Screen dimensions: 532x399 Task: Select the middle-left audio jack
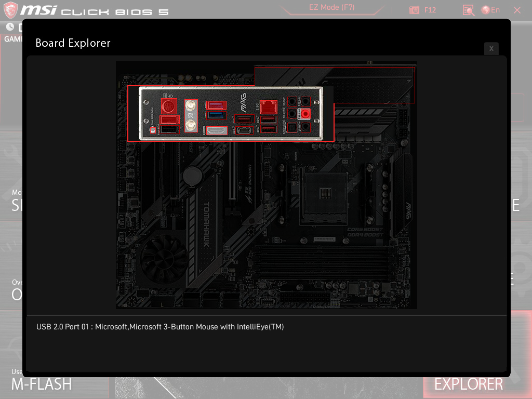pyautogui.click(x=292, y=114)
